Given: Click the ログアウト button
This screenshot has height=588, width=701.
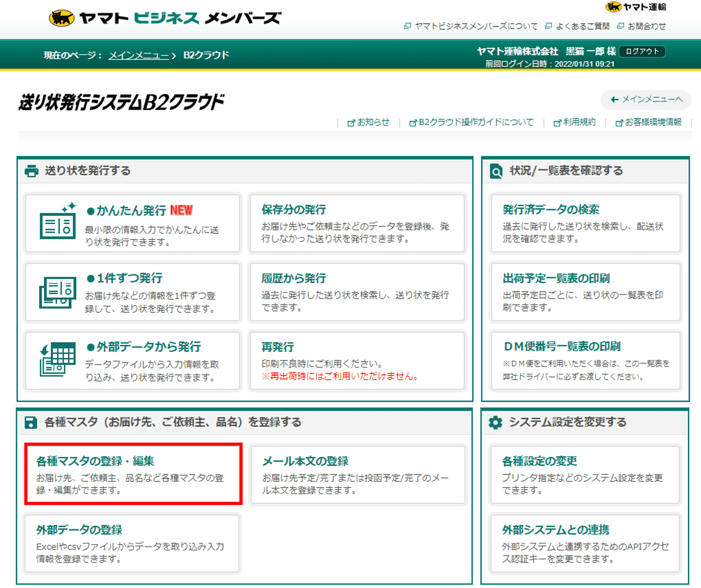Looking at the screenshot, I should point(642,51).
